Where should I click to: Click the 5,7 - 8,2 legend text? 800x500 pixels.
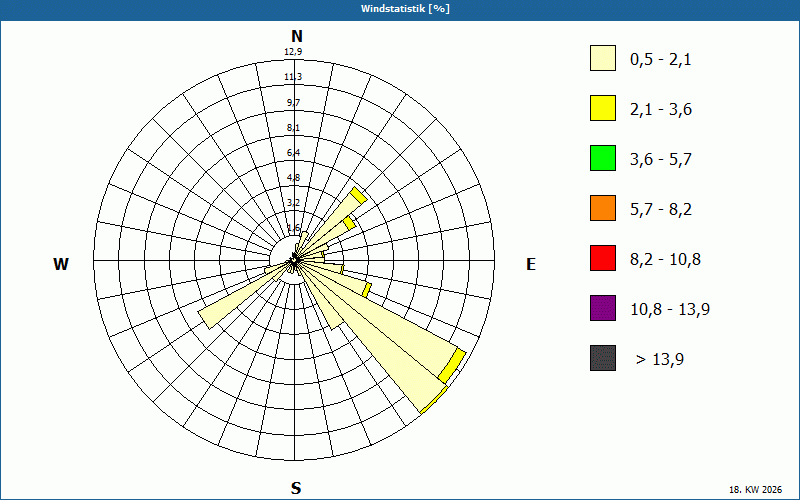point(661,210)
